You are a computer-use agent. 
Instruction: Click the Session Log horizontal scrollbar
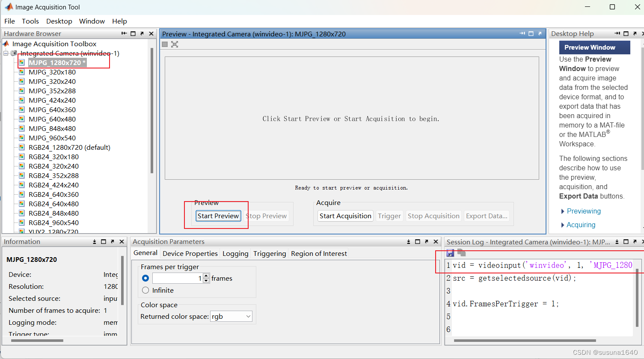pos(525,341)
